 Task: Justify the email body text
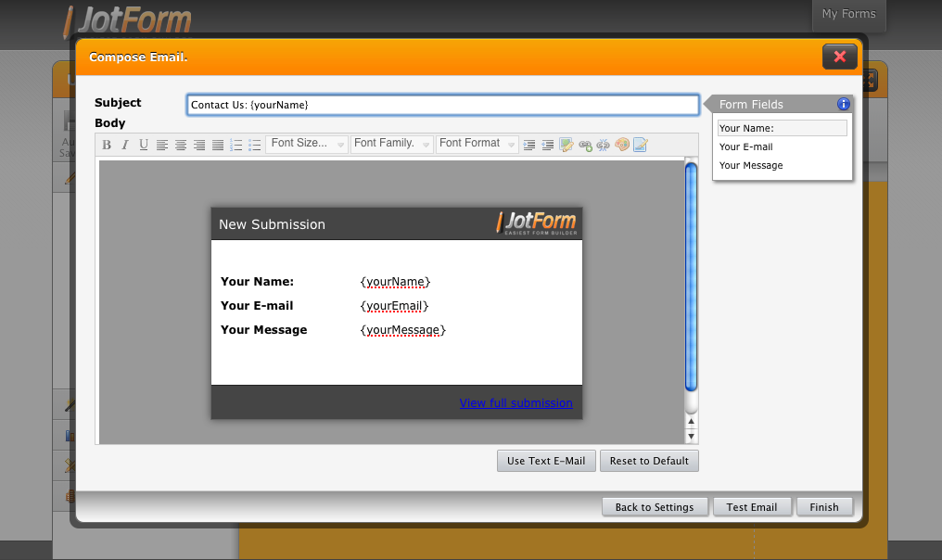[218, 145]
